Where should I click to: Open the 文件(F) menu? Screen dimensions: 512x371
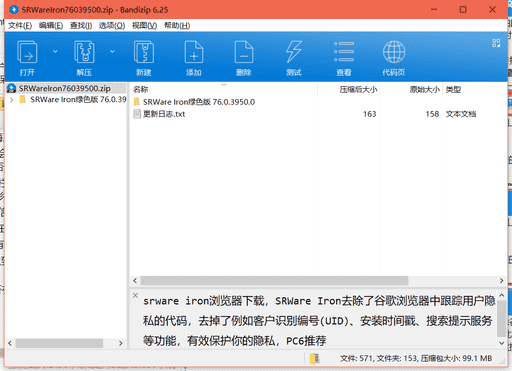click(20, 26)
